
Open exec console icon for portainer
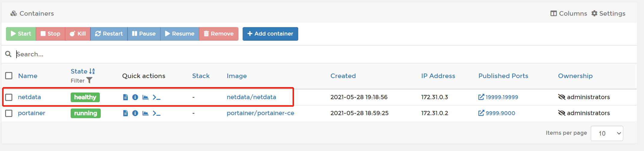(x=156, y=113)
